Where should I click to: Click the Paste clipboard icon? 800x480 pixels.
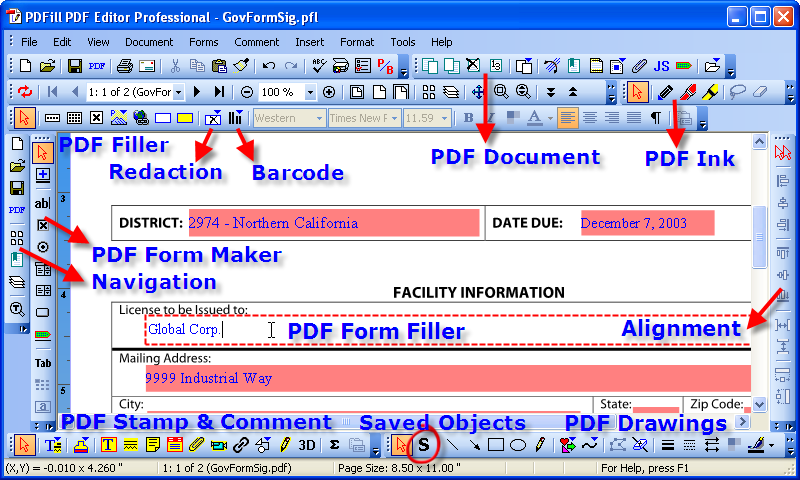pos(219,66)
